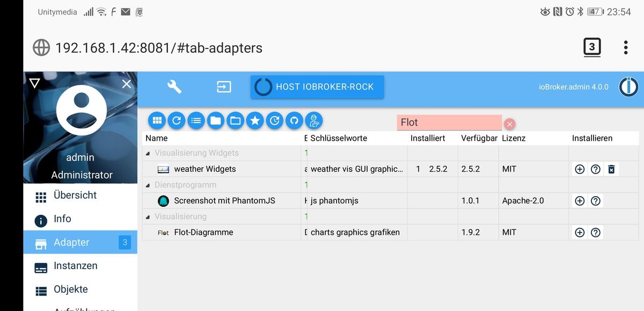Open the wrench system settings
The width and height of the screenshot is (644, 311).
tap(174, 86)
